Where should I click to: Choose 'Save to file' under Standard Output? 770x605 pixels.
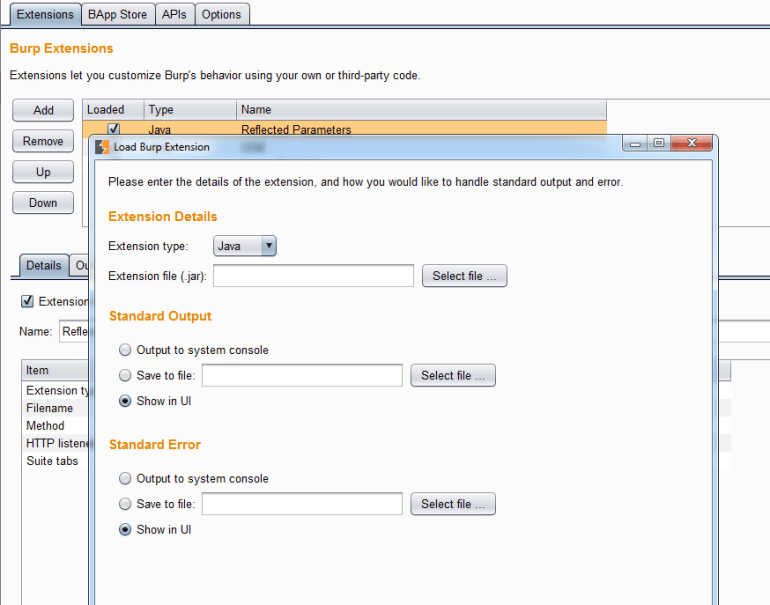(125, 376)
